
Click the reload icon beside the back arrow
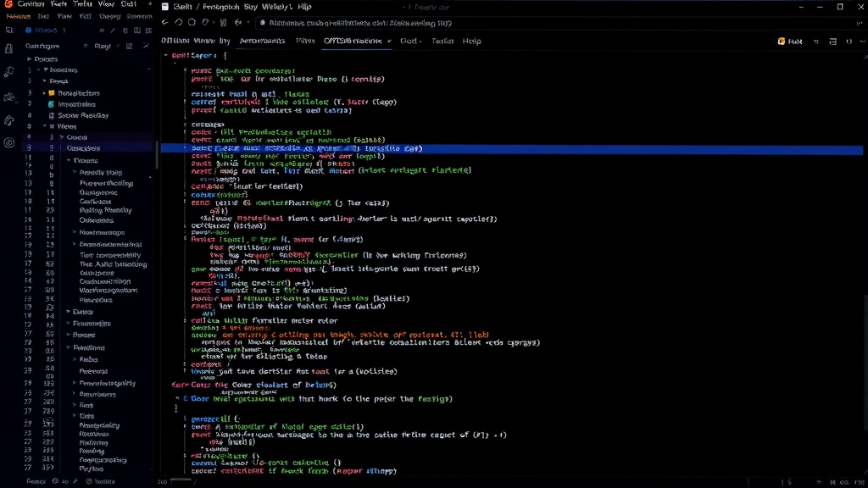click(x=178, y=23)
